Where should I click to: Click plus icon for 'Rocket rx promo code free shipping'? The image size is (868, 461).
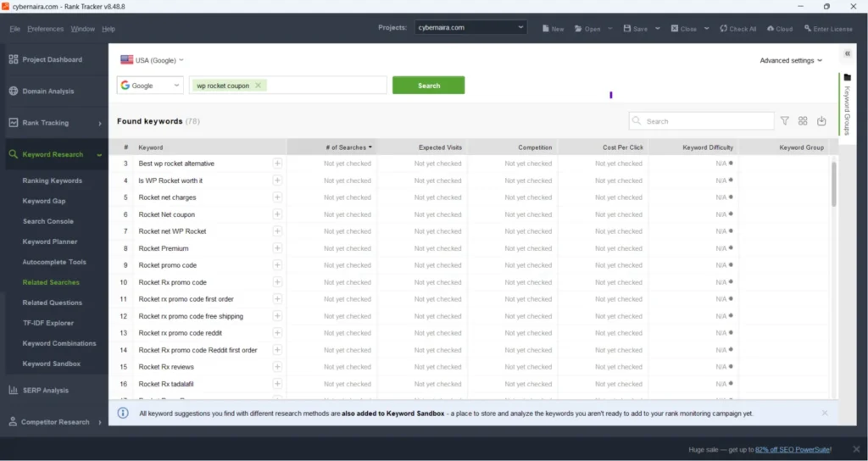pos(277,316)
